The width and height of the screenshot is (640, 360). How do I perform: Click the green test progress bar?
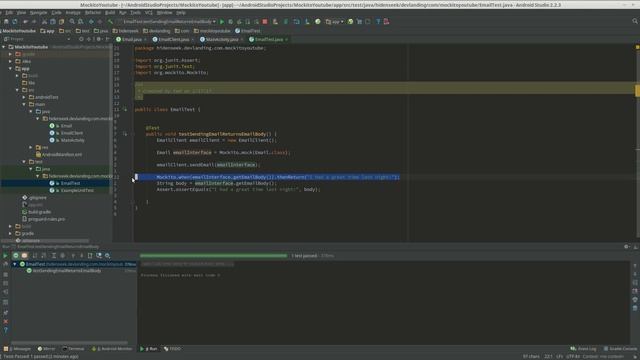pyautogui.click(x=213, y=256)
